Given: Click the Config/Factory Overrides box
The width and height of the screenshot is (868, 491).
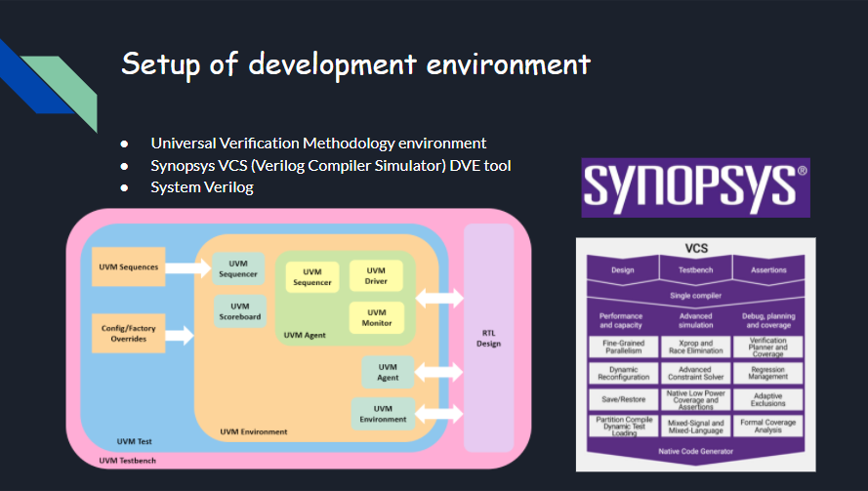Looking at the screenshot, I should tap(129, 333).
